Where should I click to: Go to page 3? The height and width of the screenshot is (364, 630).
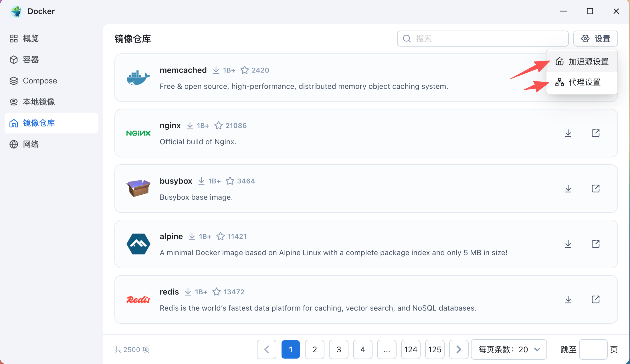point(338,349)
